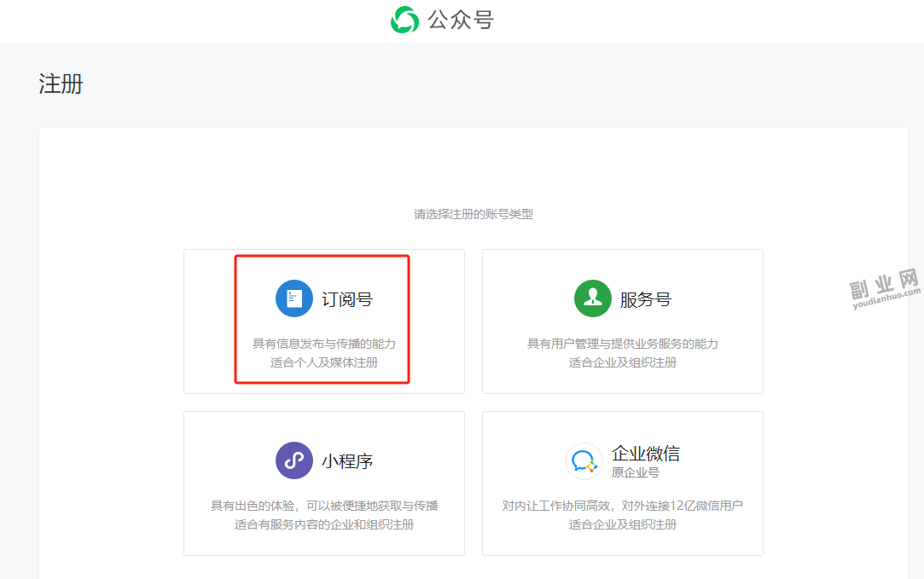Click 适合企业及组织注册 under 服务号
The height and width of the screenshot is (579, 924).
(622, 362)
